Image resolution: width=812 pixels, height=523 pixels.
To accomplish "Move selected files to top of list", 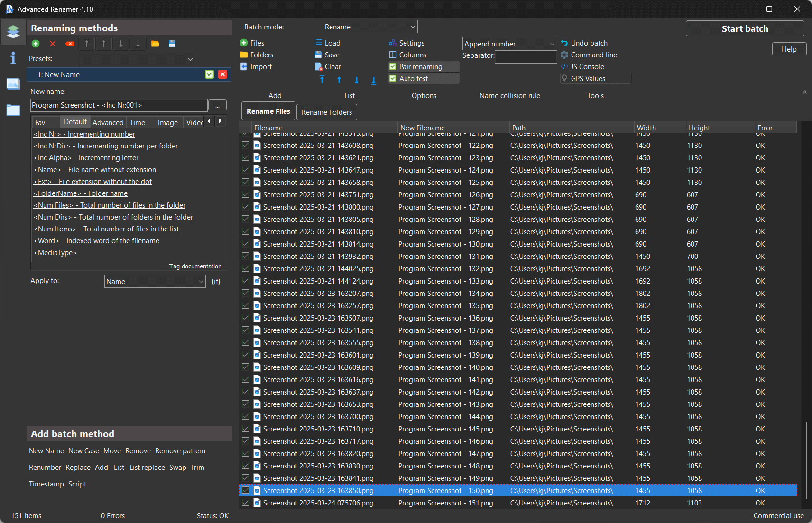I will [322, 80].
